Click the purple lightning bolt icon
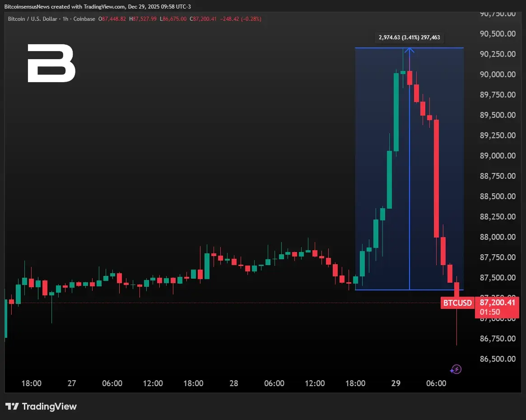This screenshot has height=420, width=526. pos(456,369)
